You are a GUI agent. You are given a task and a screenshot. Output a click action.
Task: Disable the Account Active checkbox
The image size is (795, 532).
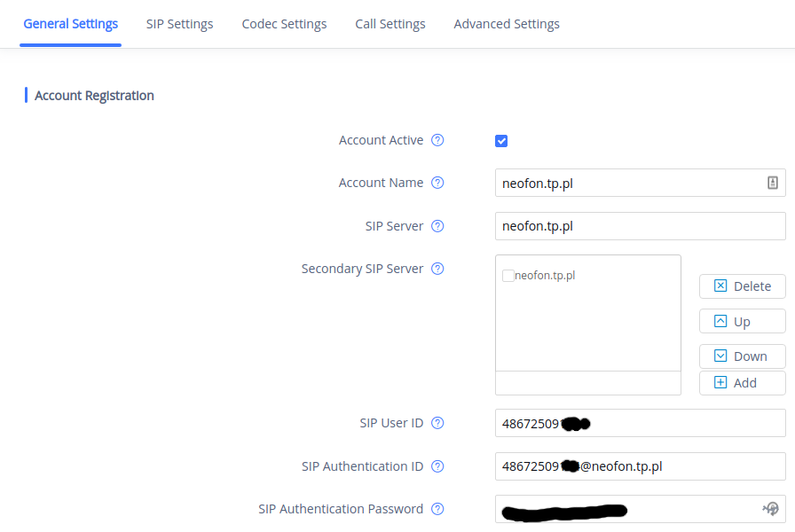[x=501, y=140]
